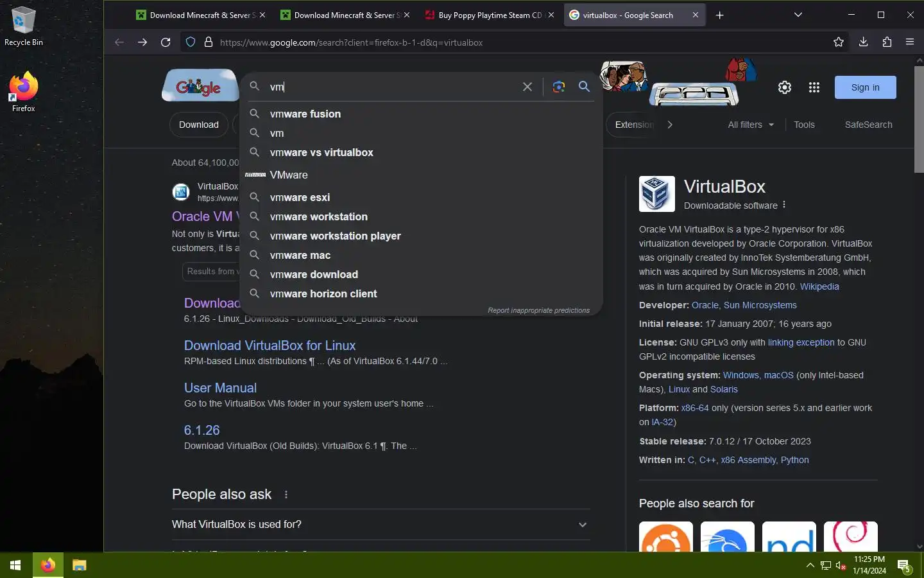Click the Download filter chip

(x=199, y=125)
